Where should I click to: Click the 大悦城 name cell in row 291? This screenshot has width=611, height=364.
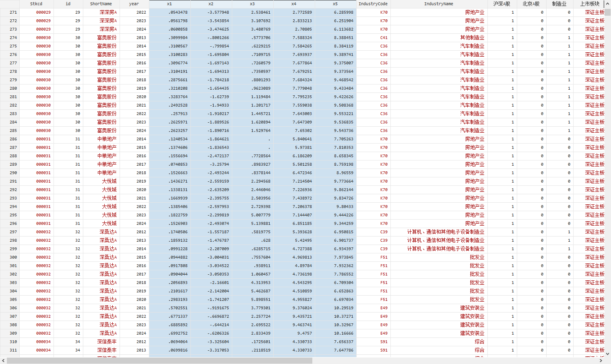click(109, 181)
